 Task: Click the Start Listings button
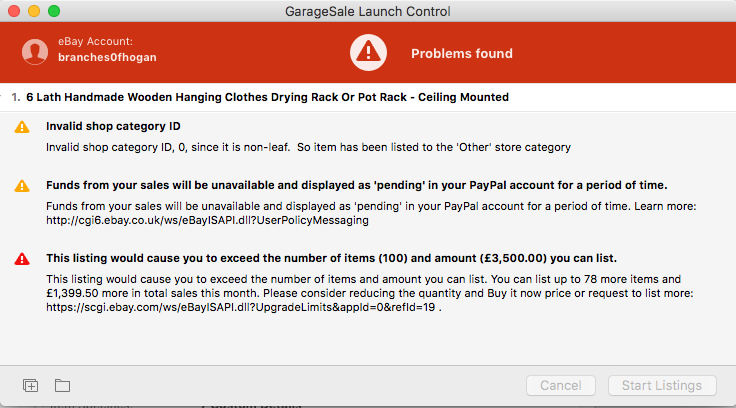click(662, 385)
